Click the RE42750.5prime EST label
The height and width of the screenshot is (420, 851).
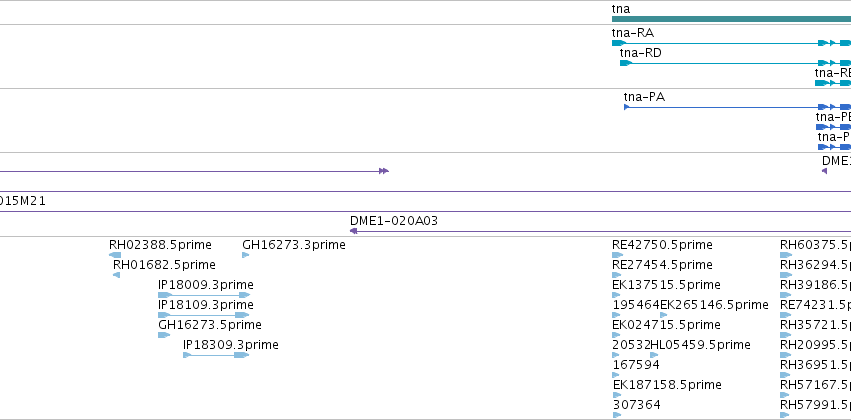point(662,245)
